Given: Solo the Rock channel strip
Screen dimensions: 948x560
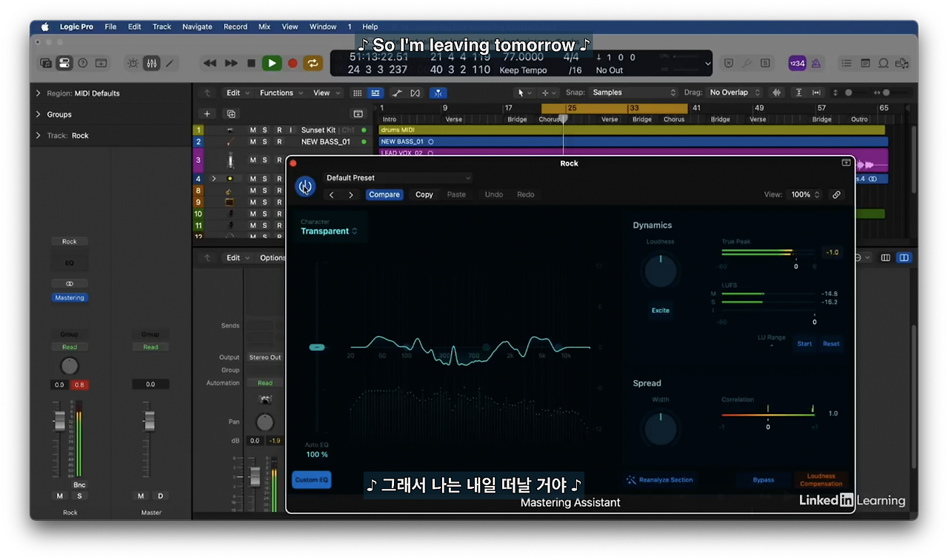Looking at the screenshot, I should tap(79, 496).
